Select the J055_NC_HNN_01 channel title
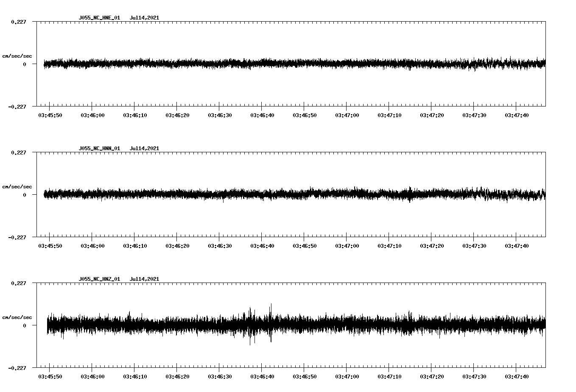Viewport: 576px width, 392px height. tap(99, 149)
